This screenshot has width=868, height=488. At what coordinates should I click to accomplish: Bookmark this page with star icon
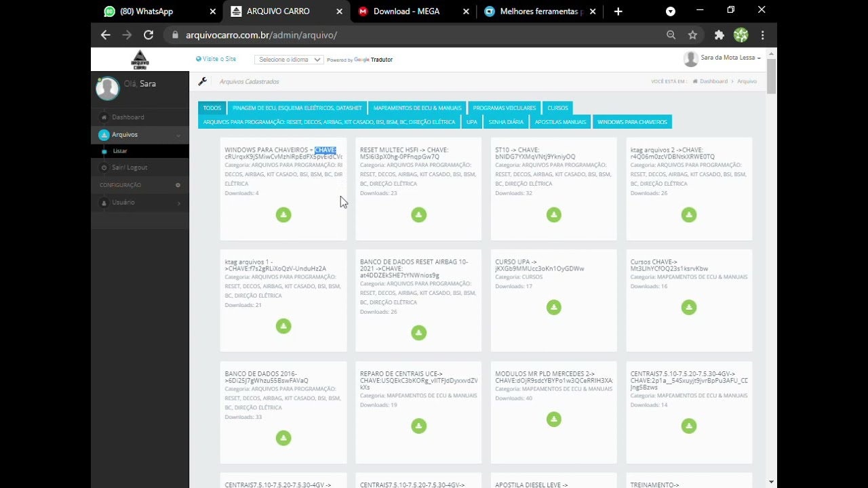(x=692, y=35)
